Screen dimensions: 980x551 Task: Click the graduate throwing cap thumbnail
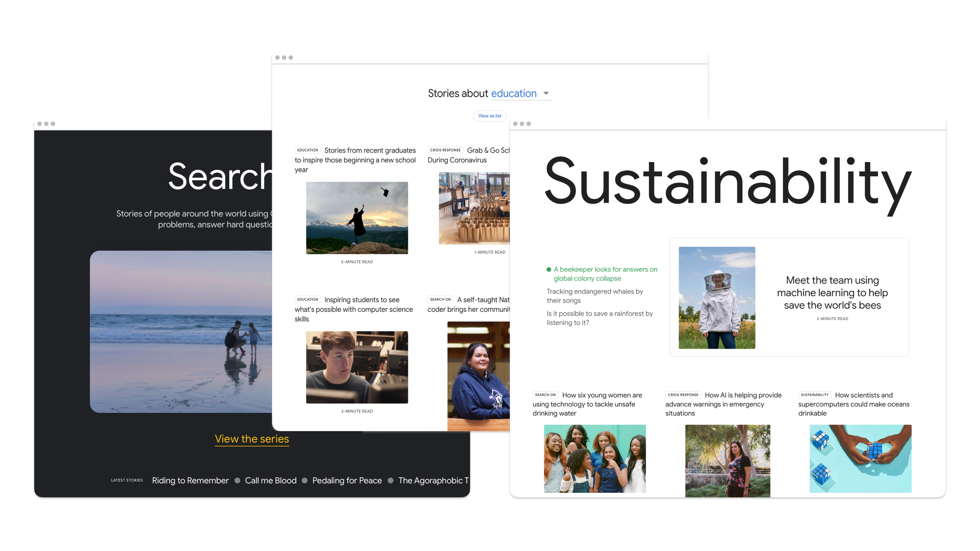pyautogui.click(x=357, y=218)
